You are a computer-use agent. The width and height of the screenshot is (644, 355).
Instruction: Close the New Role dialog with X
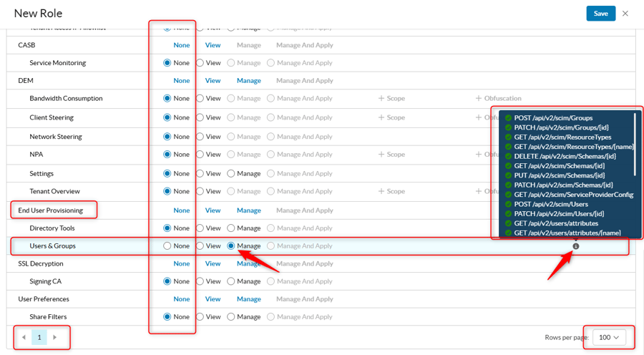pos(625,14)
